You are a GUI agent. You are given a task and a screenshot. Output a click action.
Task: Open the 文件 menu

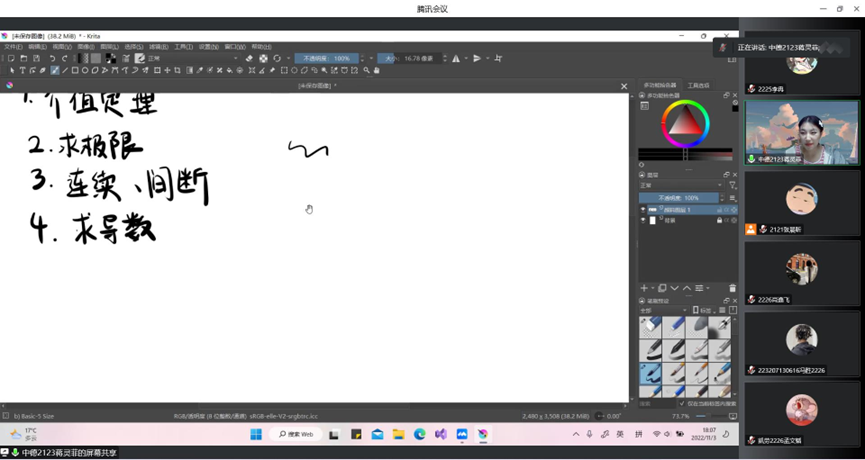click(12, 47)
